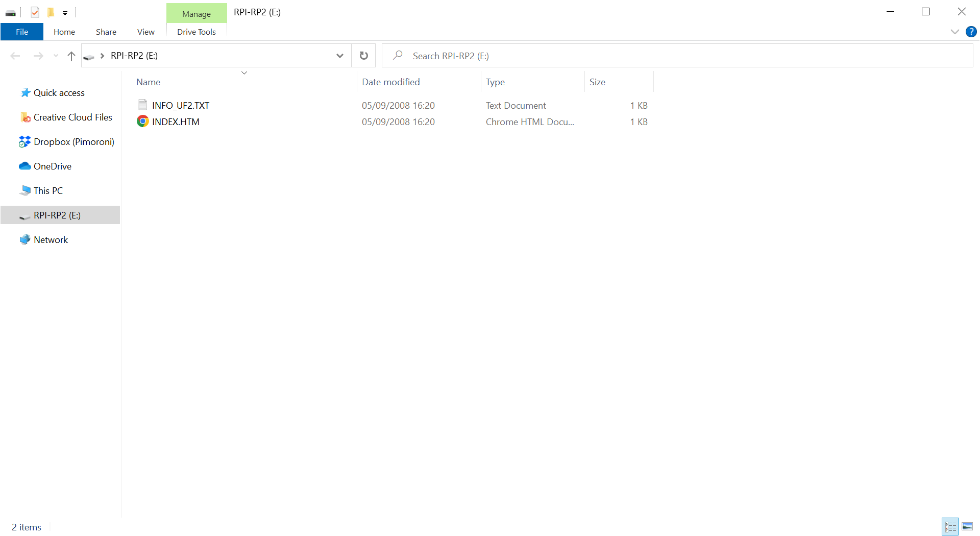Image resolution: width=980 pixels, height=536 pixels.
Task: Sort by Date modified column header
Action: 391,82
